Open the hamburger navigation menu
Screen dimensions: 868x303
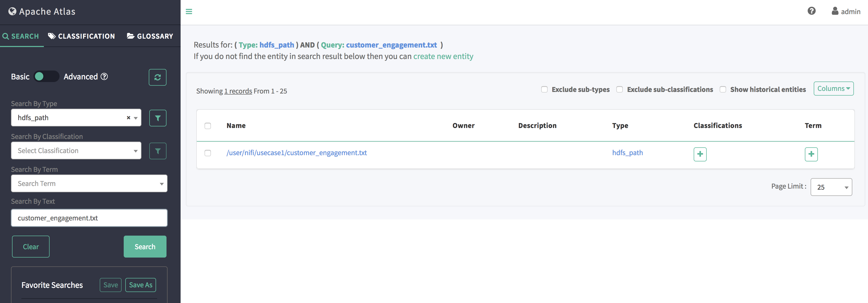[x=189, y=11]
